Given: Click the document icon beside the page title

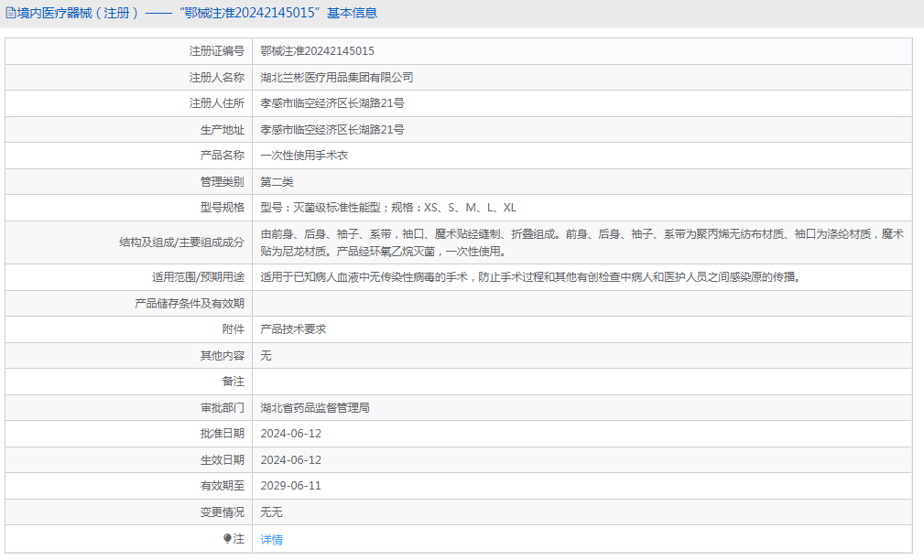Looking at the screenshot, I should click(11, 13).
